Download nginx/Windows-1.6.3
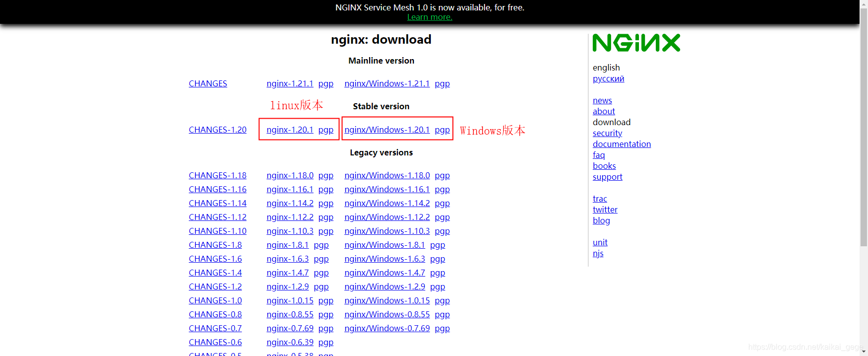 click(385, 259)
